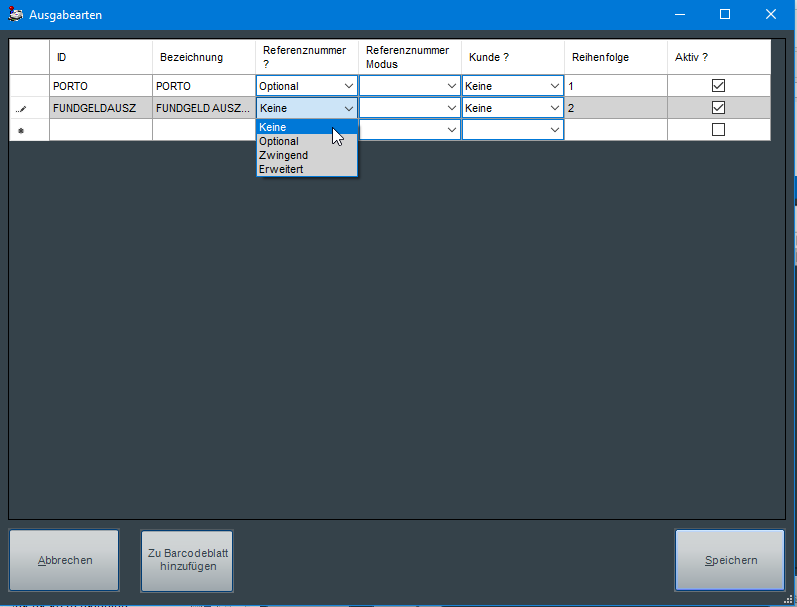Viewport: 797px width, 607px height.
Task: Click 'Zu Barcodeblatt hinzufügen' button
Action: click(x=187, y=560)
